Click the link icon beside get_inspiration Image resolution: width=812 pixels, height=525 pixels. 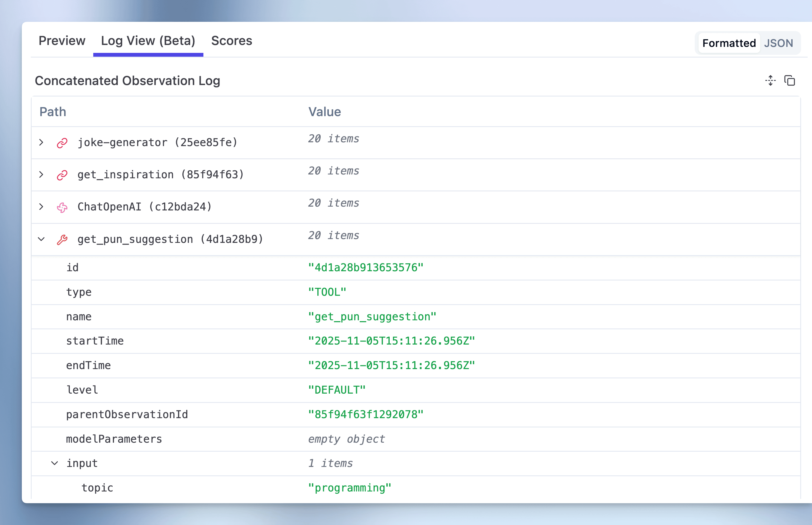tap(62, 174)
